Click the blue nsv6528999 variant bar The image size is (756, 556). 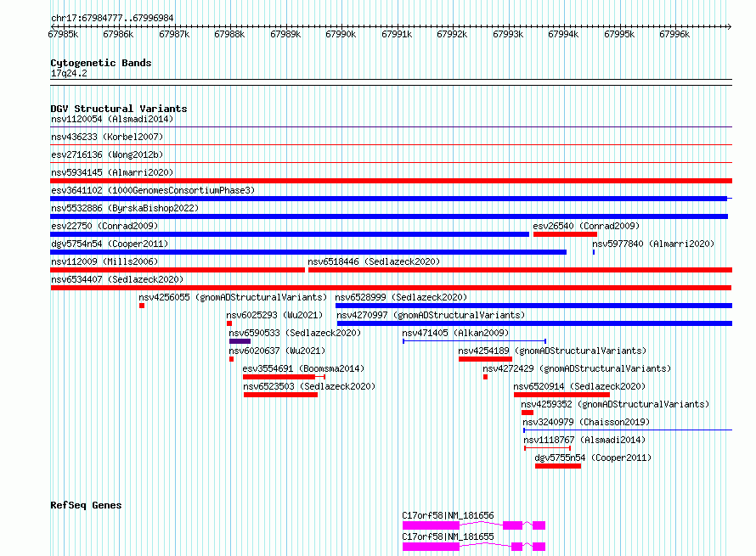coord(533,306)
